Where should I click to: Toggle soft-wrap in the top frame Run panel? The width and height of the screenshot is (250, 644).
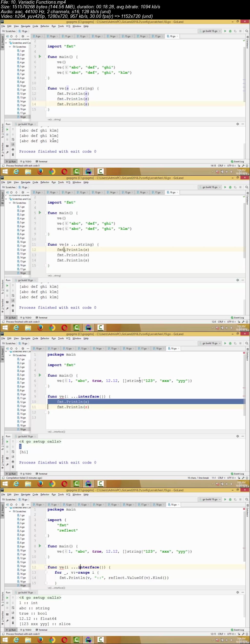[13, 140]
